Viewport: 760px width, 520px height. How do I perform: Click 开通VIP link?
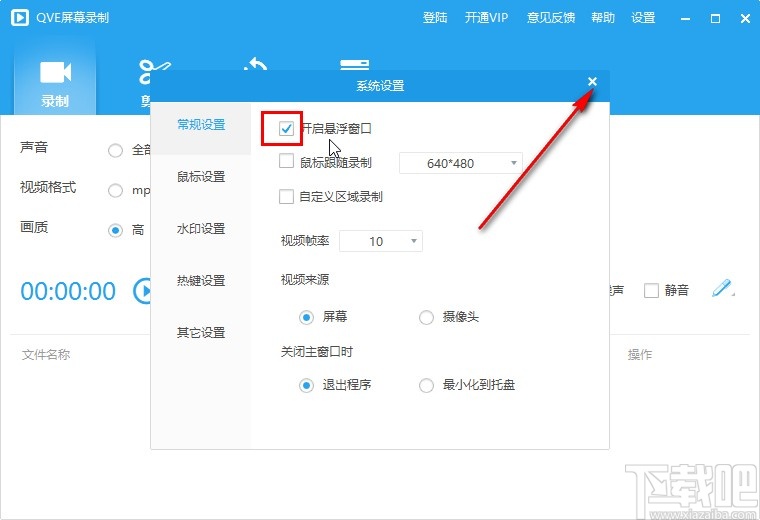[486, 18]
